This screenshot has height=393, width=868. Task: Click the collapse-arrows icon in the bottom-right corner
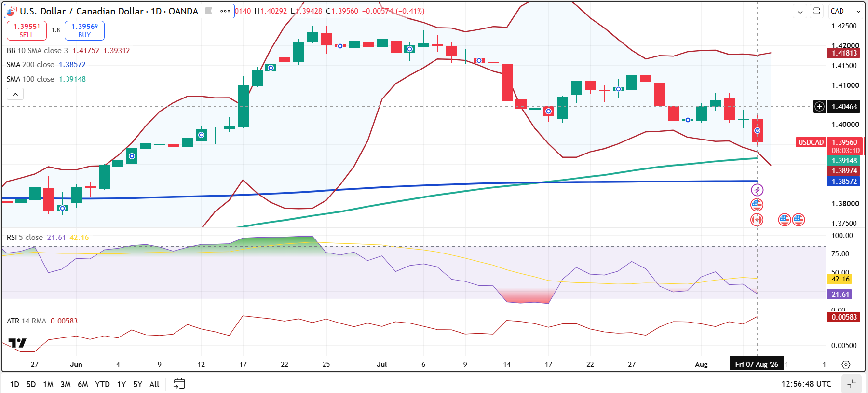(852, 384)
